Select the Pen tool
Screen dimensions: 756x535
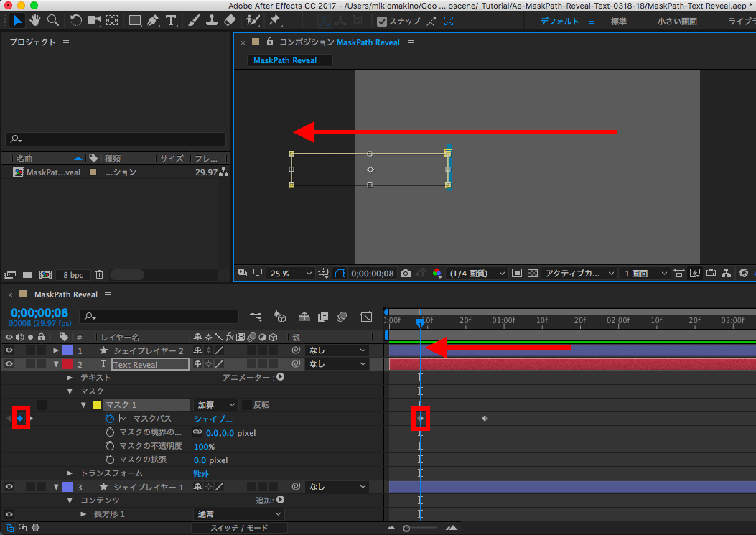[153, 21]
